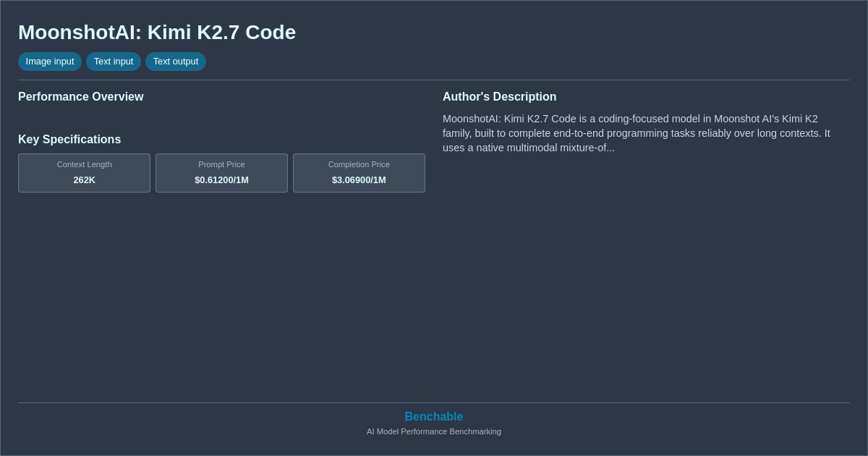The height and width of the screenshot is (456, 868).
Task: Click the MoonshotAI: Kimi K2.7 Code title
Action: (157, 33)
